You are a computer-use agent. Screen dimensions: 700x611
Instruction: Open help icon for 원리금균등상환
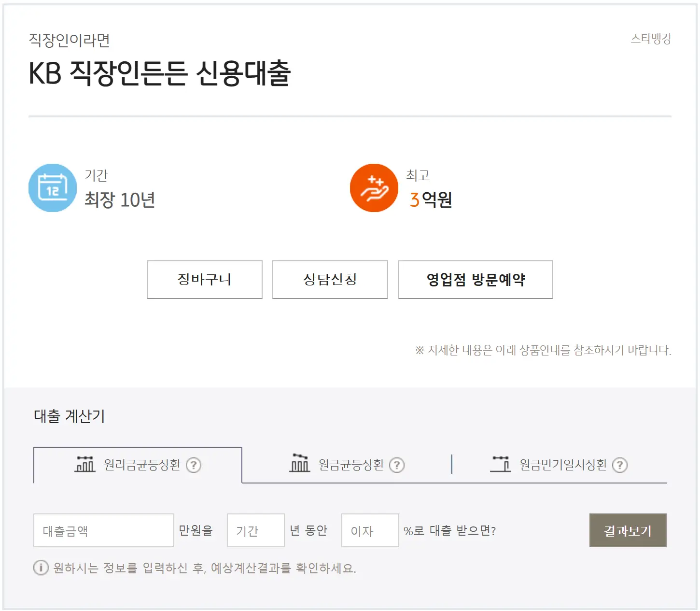click(194, 465)
